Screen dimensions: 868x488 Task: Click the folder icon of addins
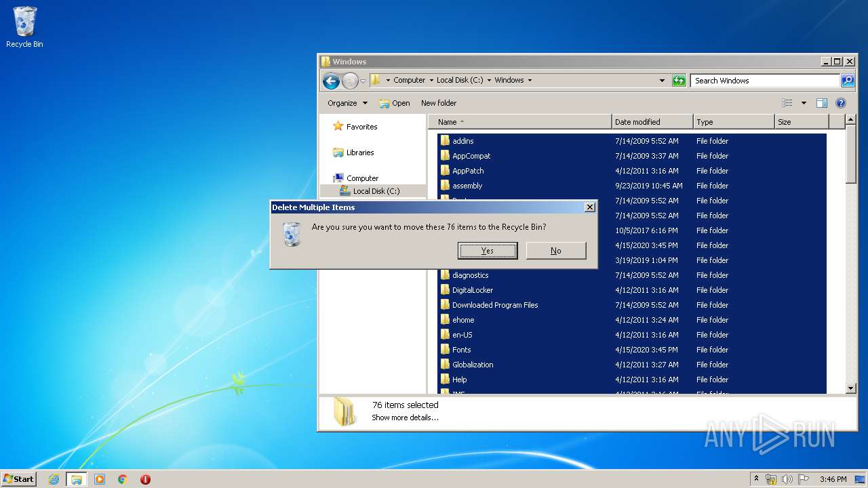coord(445,140)
